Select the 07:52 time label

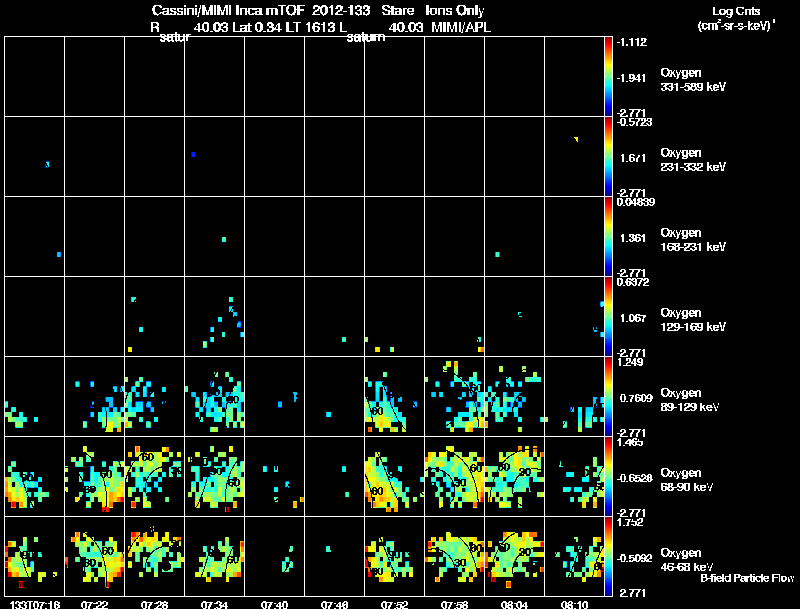pyautogui.click(x=394, y=604)
